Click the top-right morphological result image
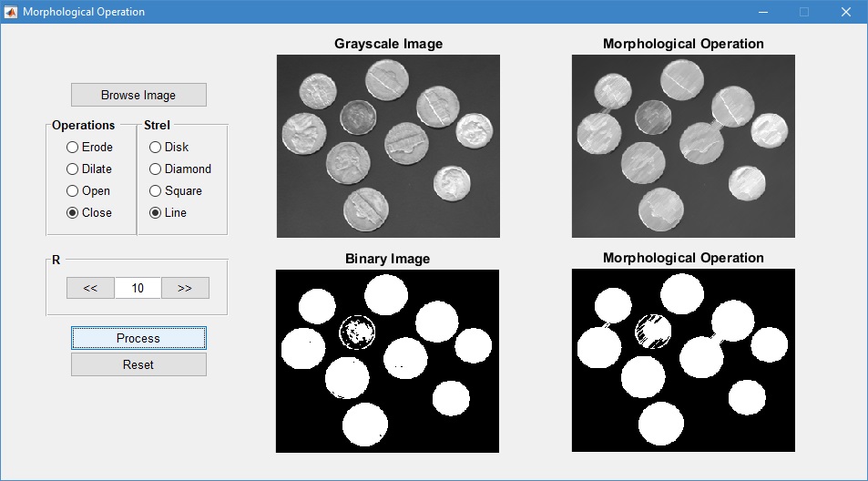The width and height of the screenshot is (868, 481). pyautogui.click(x=683, y=146)
